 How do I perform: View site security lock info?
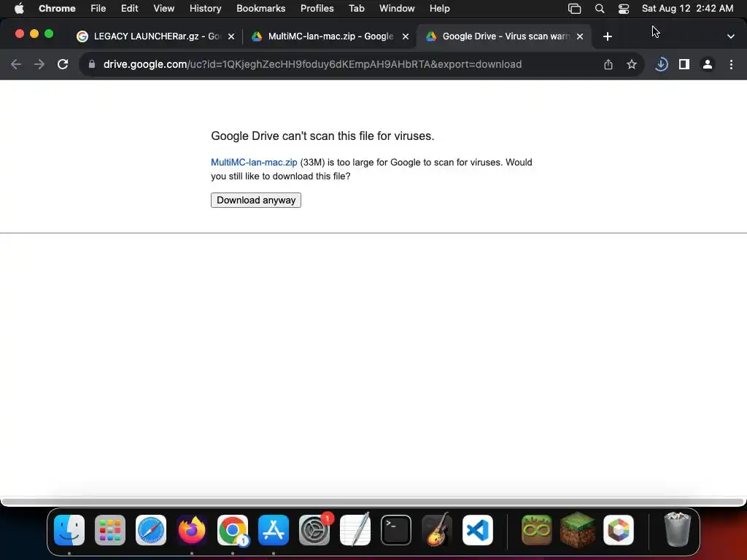pos(92,64)
